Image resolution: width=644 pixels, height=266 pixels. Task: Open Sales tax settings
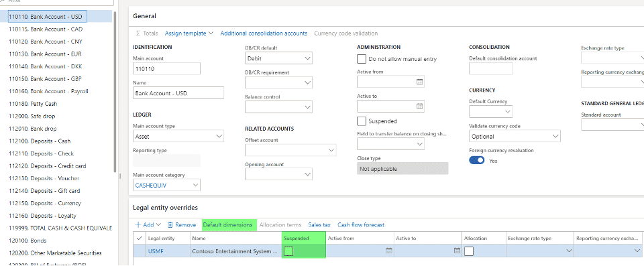click(319, 224)
